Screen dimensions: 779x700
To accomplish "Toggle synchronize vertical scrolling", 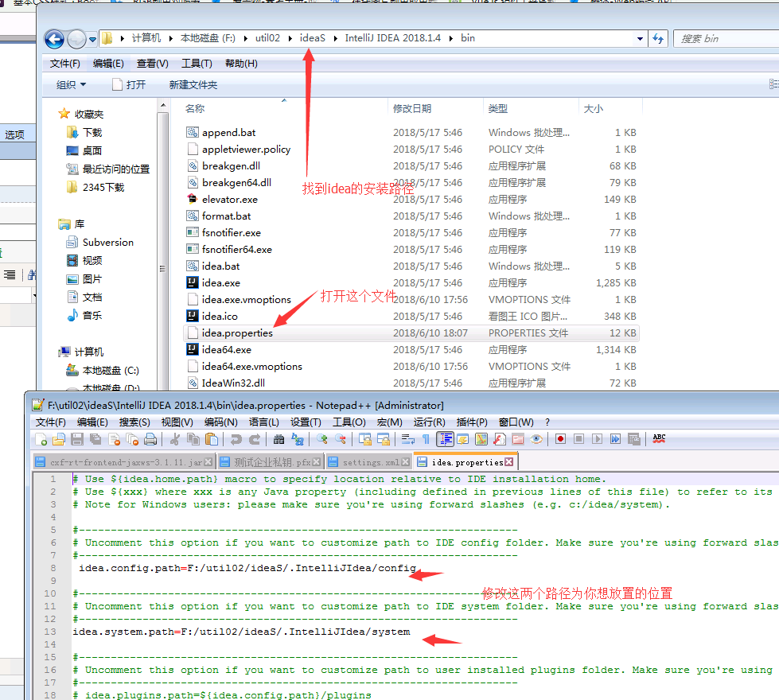I will tap(365, 439).
